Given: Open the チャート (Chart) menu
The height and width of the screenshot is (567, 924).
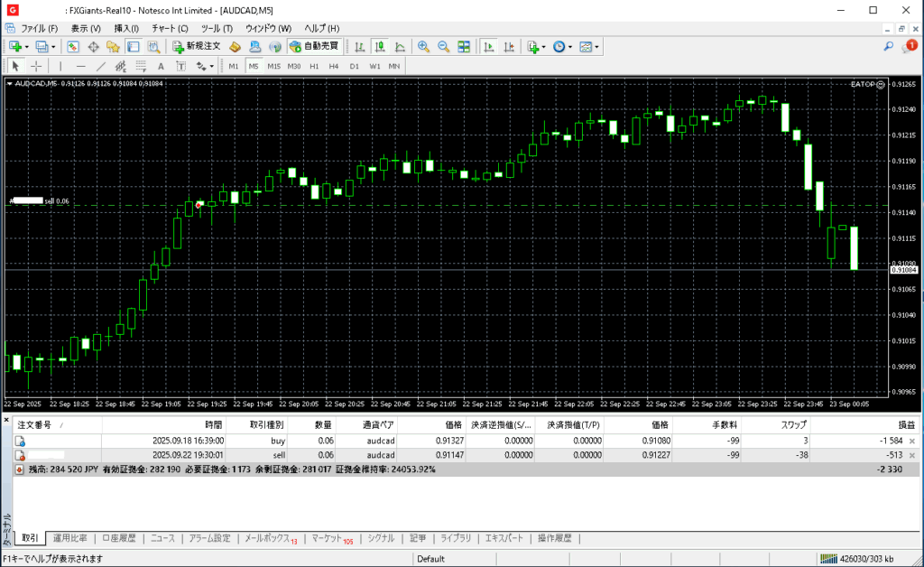Looking at the screenshot, I should [170, 28].
